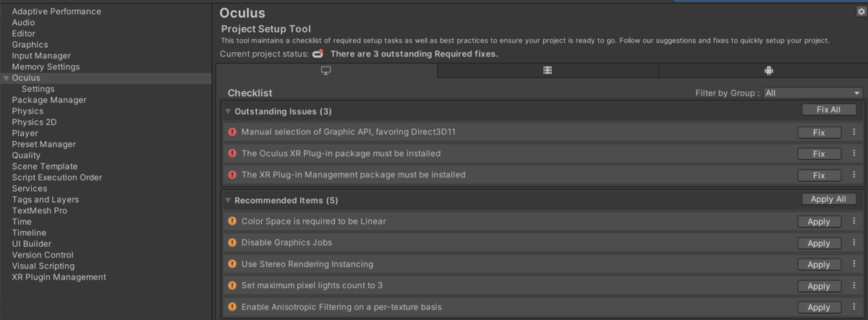Open kebab menu for Color Space item

pos(854,222)
